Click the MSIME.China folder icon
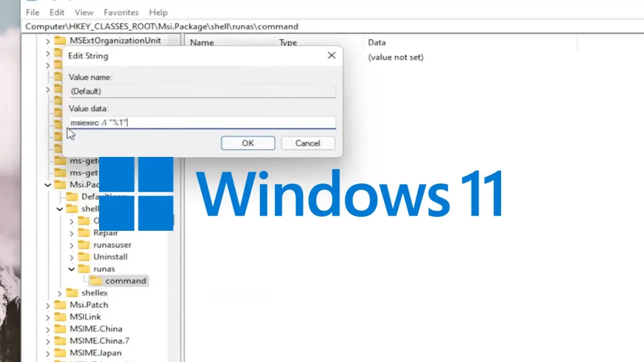This screenshot has width=644, height=362. [60, 329]
